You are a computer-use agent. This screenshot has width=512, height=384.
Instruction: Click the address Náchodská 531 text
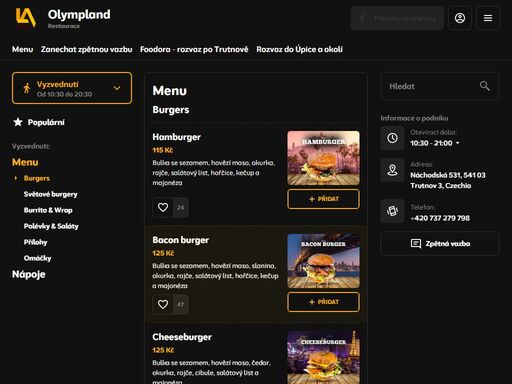448,180
